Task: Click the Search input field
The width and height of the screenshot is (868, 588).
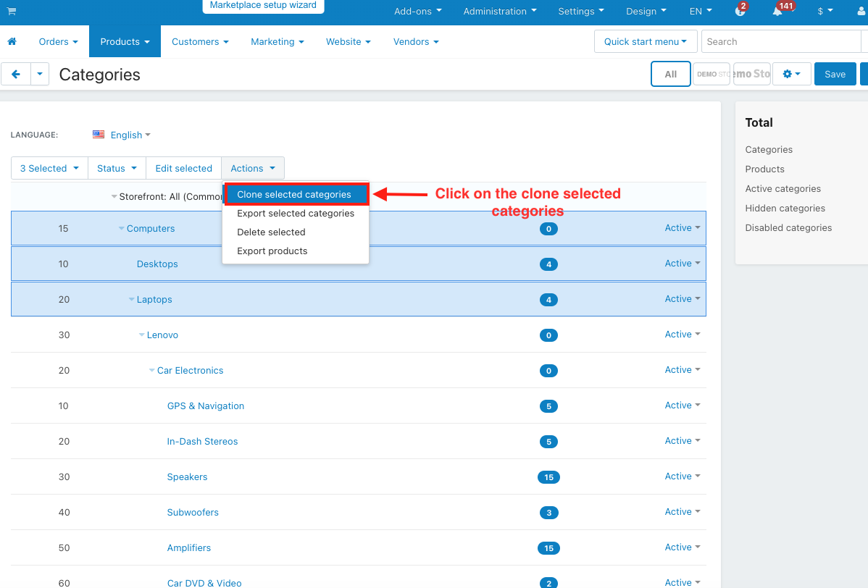Action: 780,41
